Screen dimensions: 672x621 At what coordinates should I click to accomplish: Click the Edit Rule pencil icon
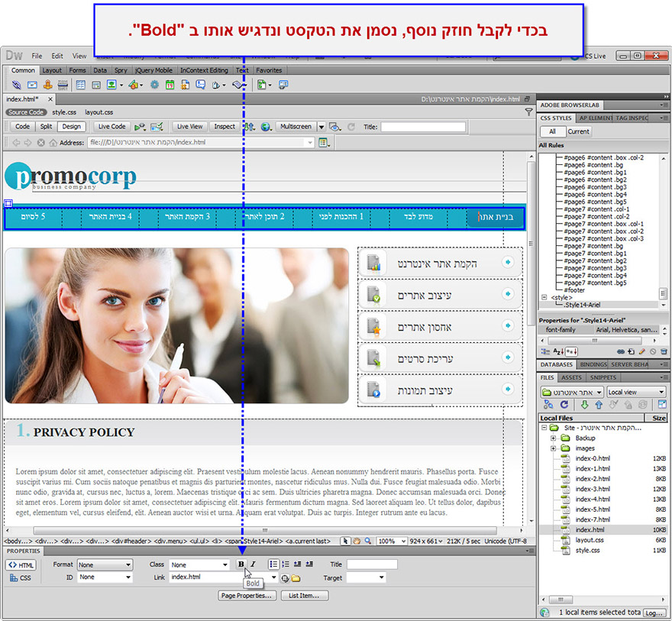pyautogui.click(x=641, y=351)
